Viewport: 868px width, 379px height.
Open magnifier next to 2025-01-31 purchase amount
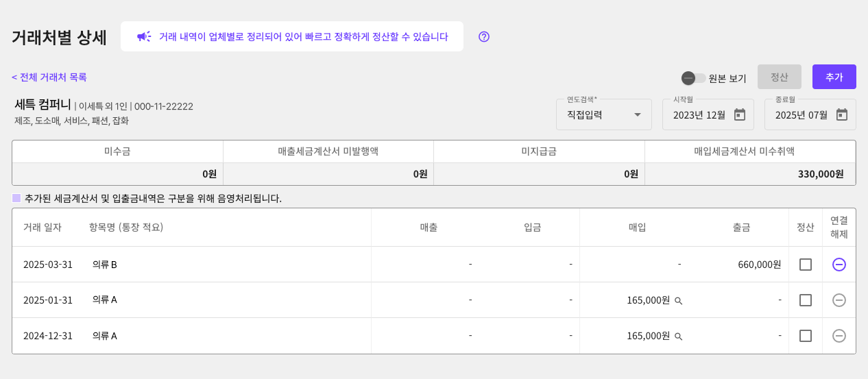pyautogui.click(x=678, y=301)
